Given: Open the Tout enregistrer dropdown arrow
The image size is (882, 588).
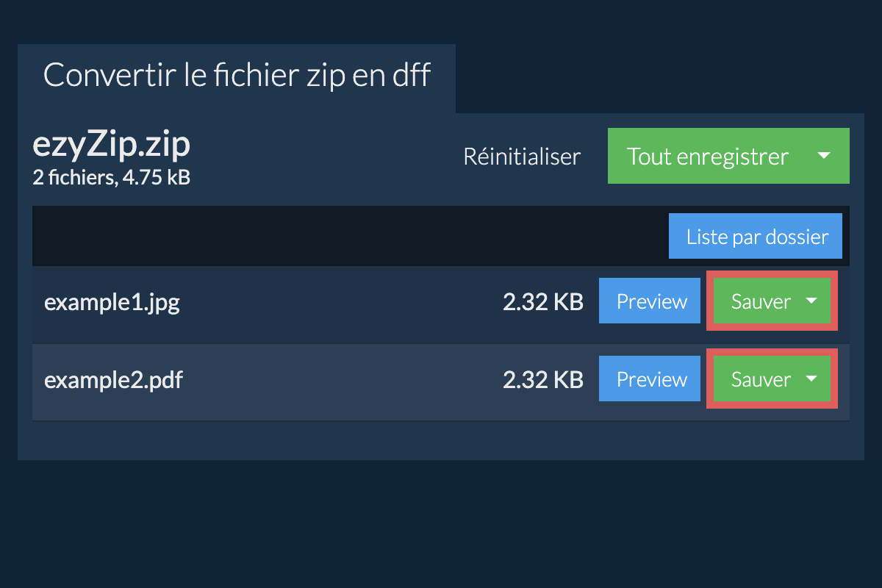Looking at the screenshot, I should pos(824,156).
